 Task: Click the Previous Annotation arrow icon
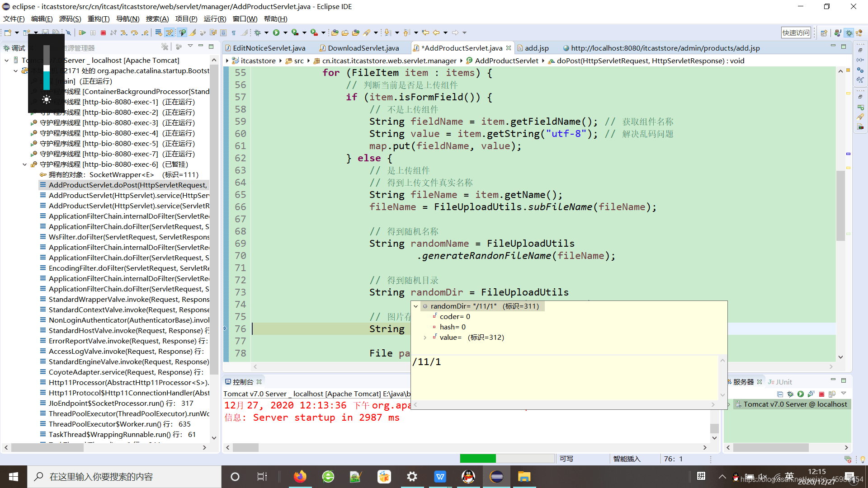click(406, 33)
